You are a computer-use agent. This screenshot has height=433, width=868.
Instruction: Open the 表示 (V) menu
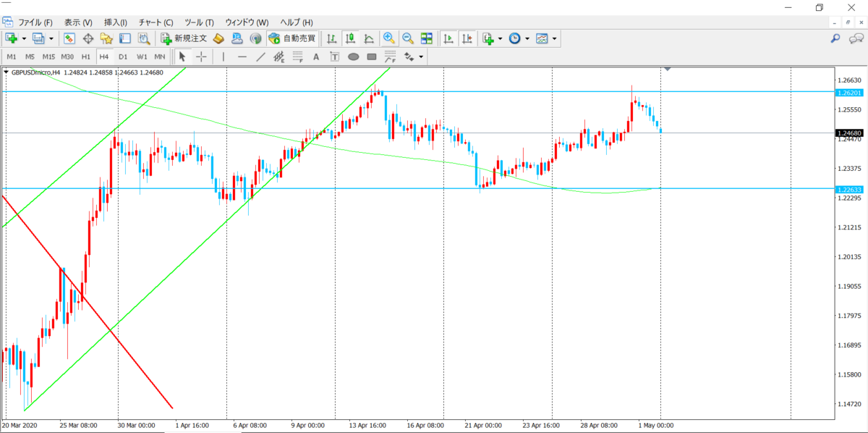point(78,22)
